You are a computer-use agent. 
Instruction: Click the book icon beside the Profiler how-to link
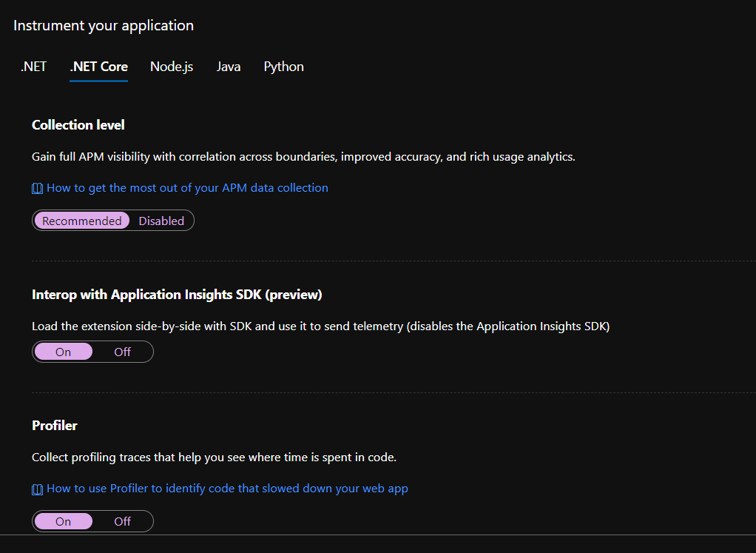(x=37, y=489)
